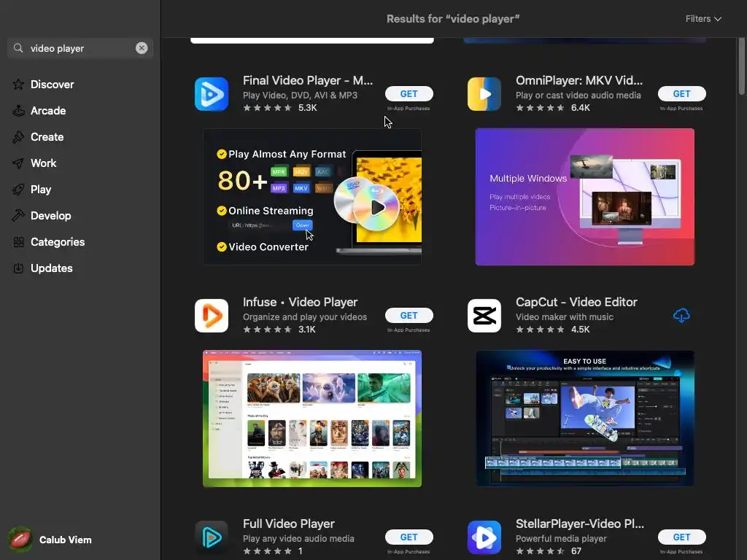Redownload CapCut with cloud icon
The height and width of the screenshot is (560, 747).
tap(681, 315)
